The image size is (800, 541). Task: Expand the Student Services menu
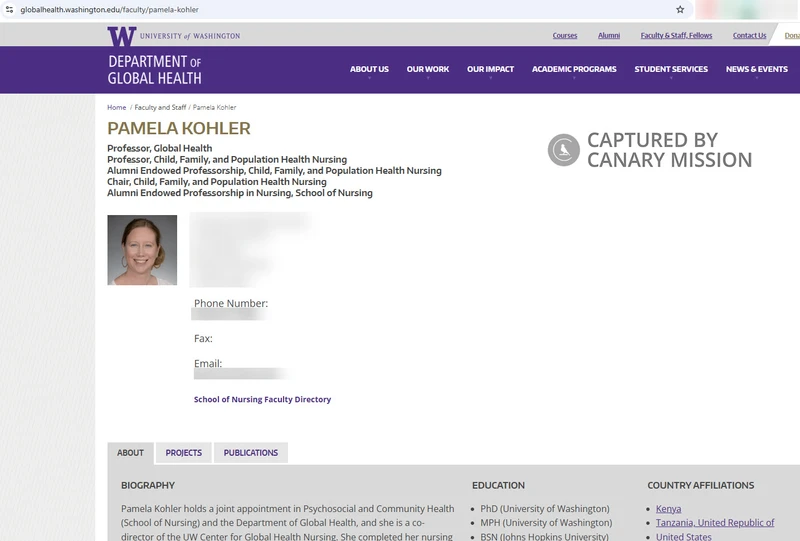click(671, 69)
